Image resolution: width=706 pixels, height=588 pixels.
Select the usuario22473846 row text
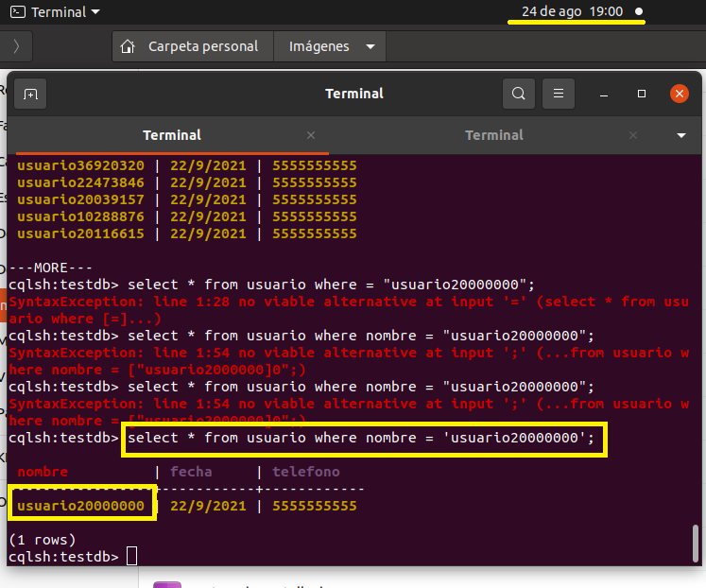pos(187,182)
